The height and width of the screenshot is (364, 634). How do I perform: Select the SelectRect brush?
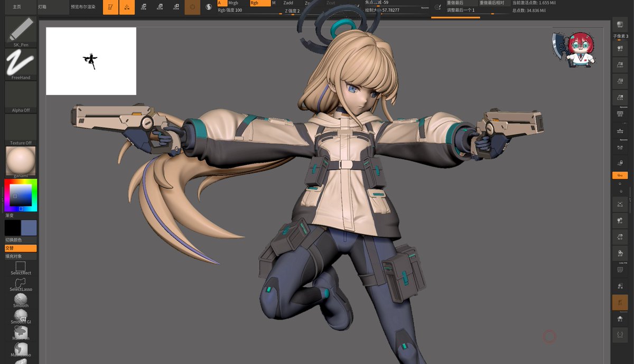(21, 268)
